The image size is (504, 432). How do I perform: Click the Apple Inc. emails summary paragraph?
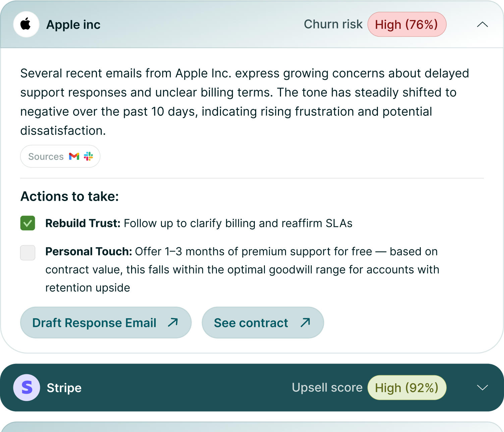(245, 102)
